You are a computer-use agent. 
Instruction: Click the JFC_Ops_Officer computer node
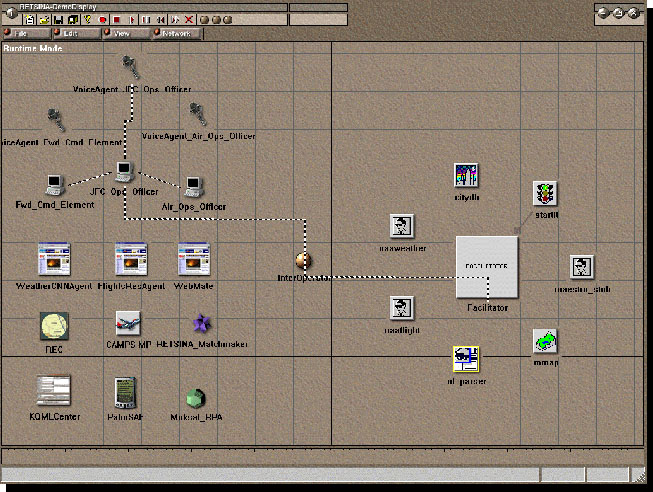pos(124,171)
